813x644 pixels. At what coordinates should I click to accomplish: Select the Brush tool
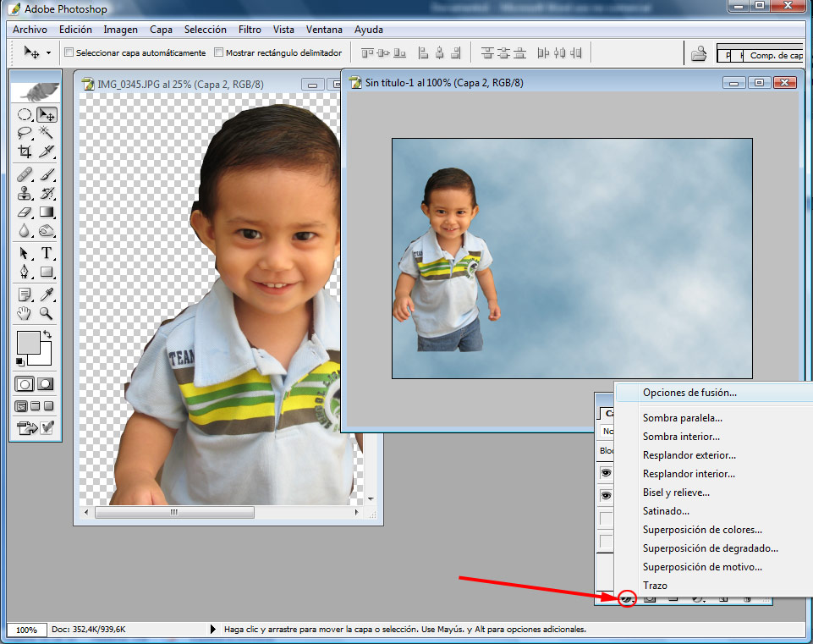coord(47,174)
